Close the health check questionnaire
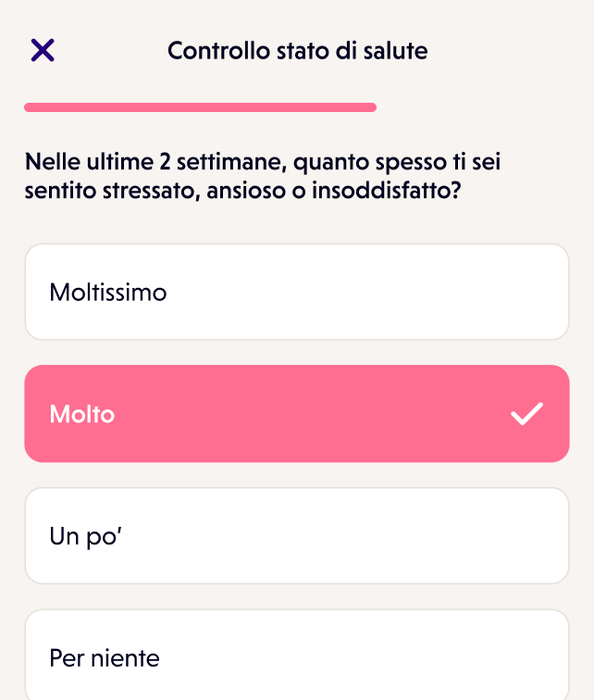This screenshot has width=594, height=700. (43, 51)
